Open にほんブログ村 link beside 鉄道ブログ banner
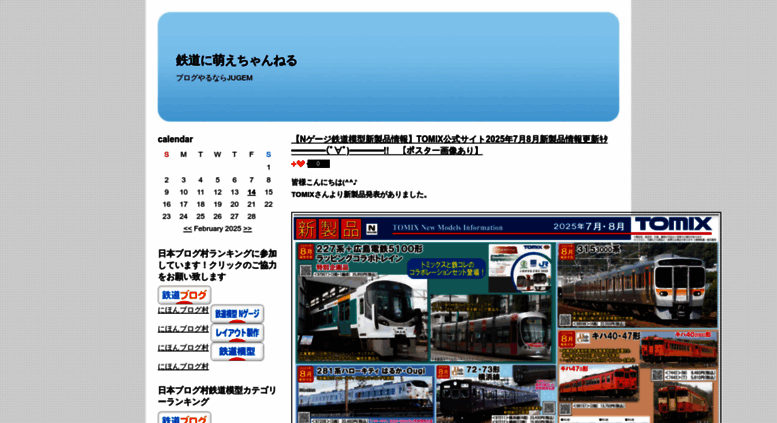 183,310
